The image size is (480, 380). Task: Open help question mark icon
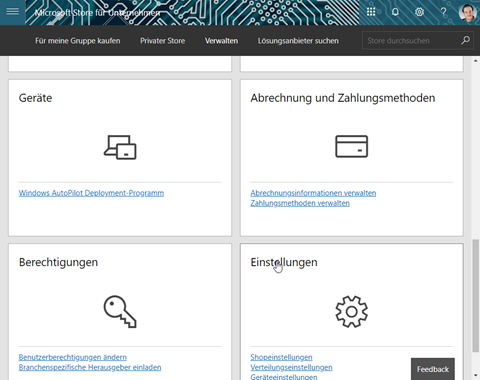point(443,12)
